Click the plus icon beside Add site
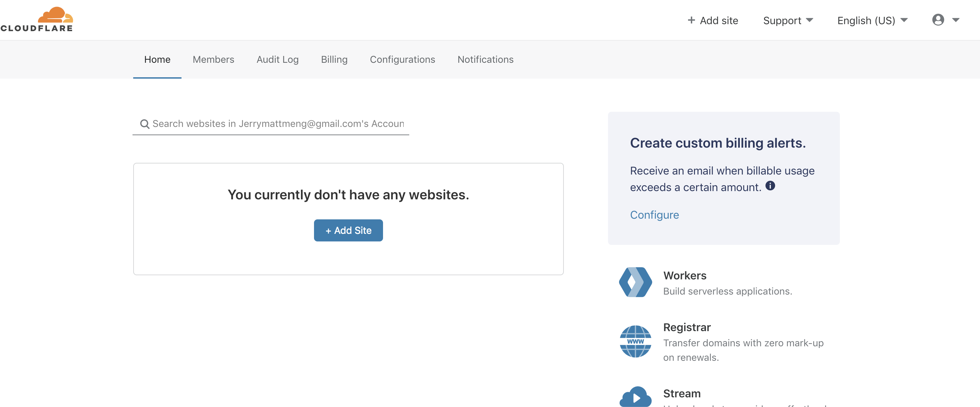 (x=691, y=20)
